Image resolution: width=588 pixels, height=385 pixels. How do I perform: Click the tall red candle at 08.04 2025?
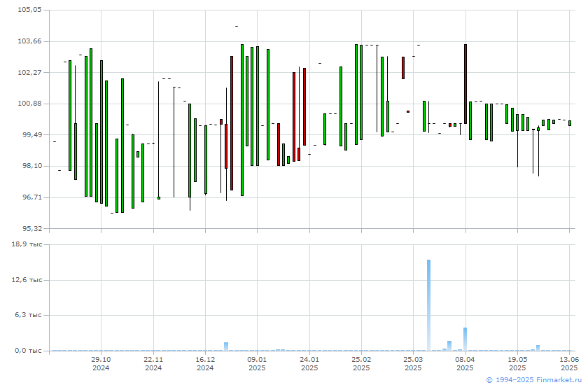pyautogui.click(x=465, y=84)
